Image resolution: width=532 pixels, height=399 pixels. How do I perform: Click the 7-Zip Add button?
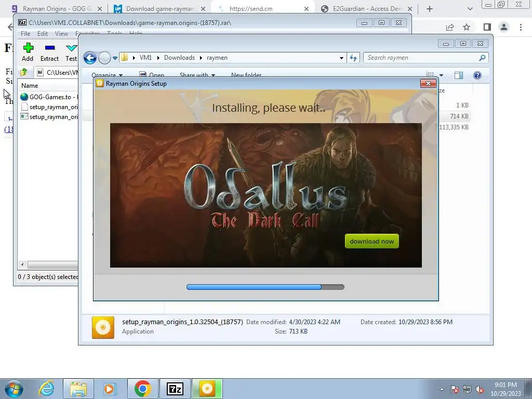click(x=28, y=52)
